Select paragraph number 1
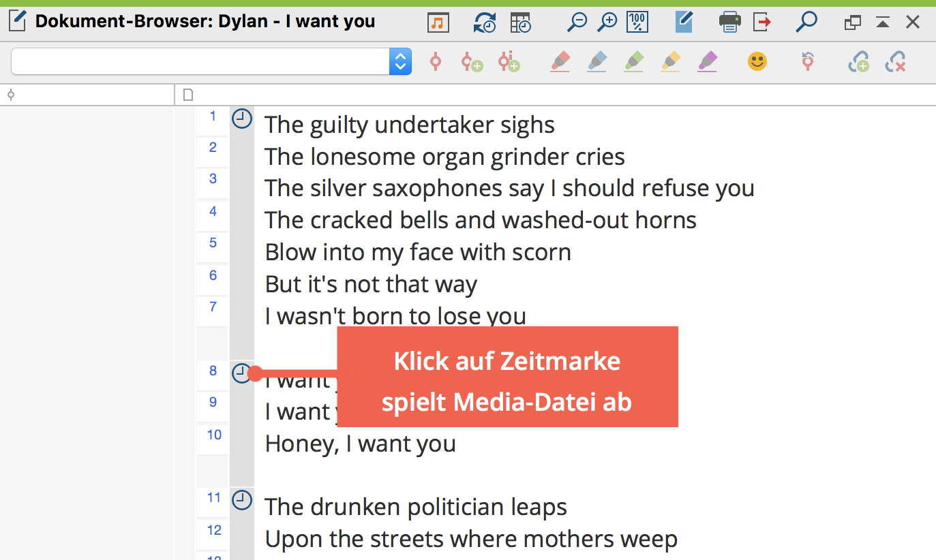The image size is (936, 560). (x=213, y=116)
